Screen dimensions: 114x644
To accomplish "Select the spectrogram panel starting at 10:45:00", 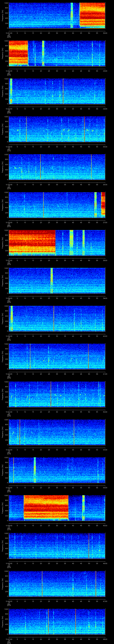I will pos(57,546).
